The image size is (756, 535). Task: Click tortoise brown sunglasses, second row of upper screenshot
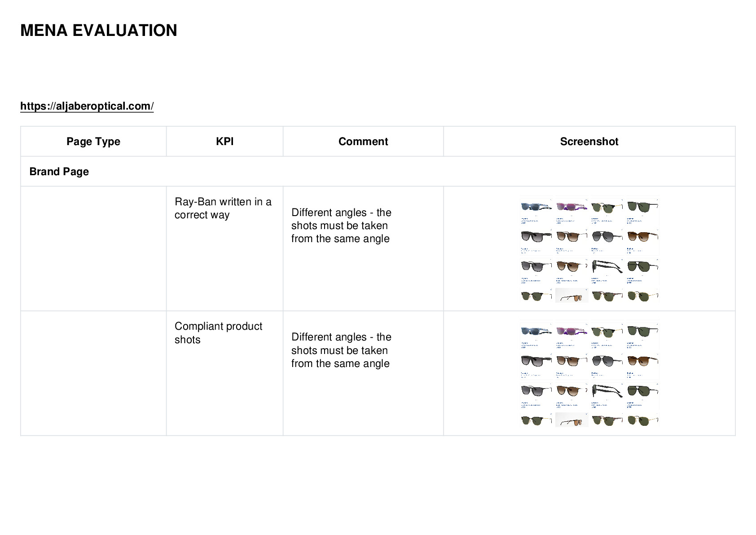642,236
